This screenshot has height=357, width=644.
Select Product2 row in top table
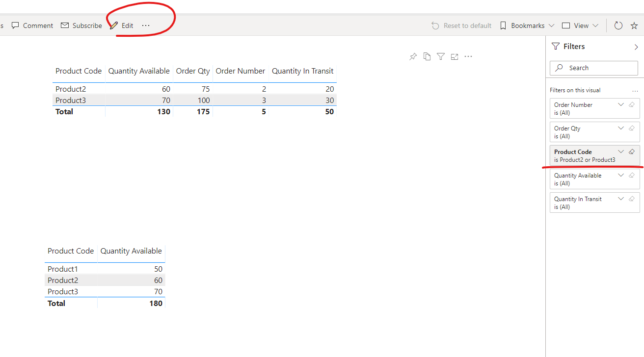194,89
